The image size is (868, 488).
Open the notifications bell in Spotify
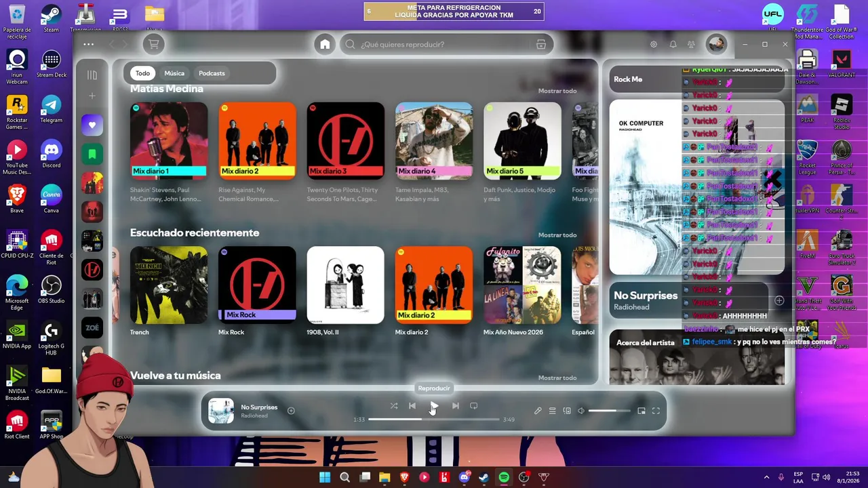[673, 44]
